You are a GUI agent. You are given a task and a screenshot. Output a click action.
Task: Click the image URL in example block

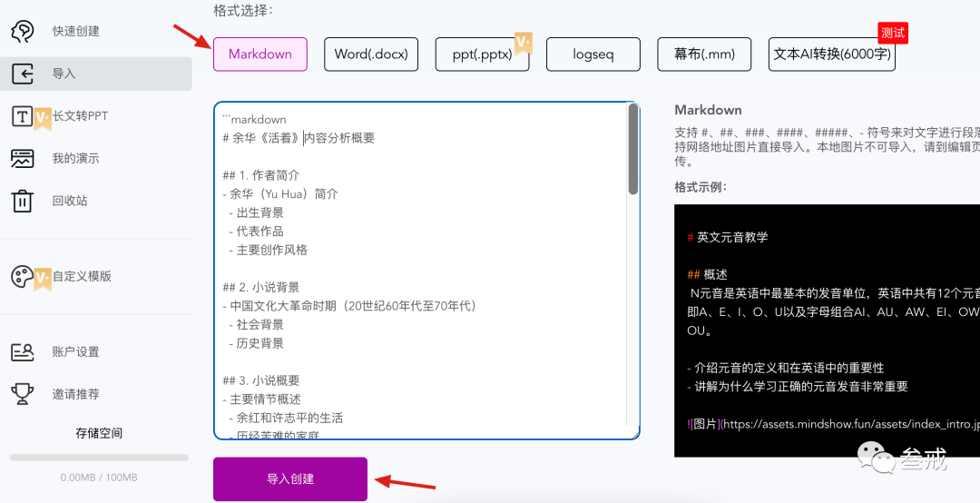coord(851,424)
